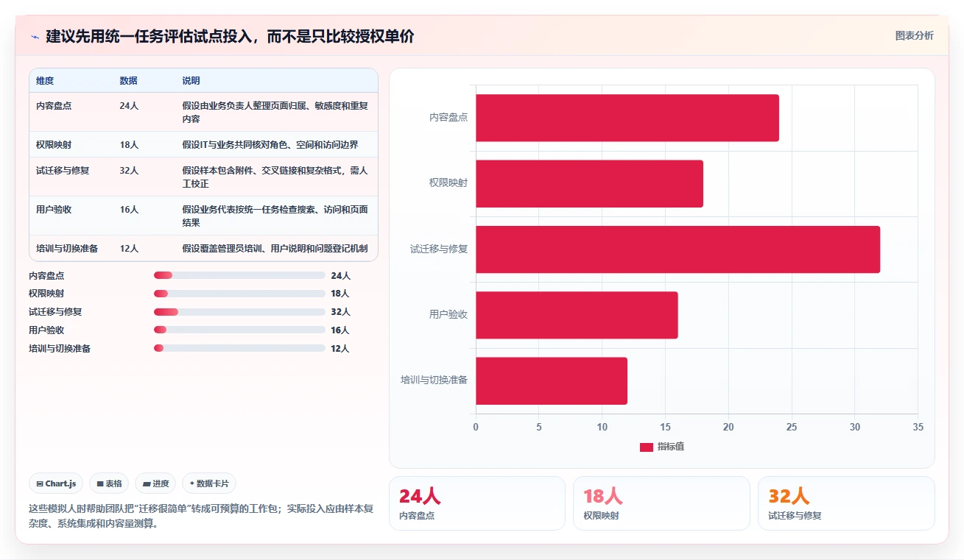
Task: Click the 权限映射 cell in the table
Action: tap(54, 145)
